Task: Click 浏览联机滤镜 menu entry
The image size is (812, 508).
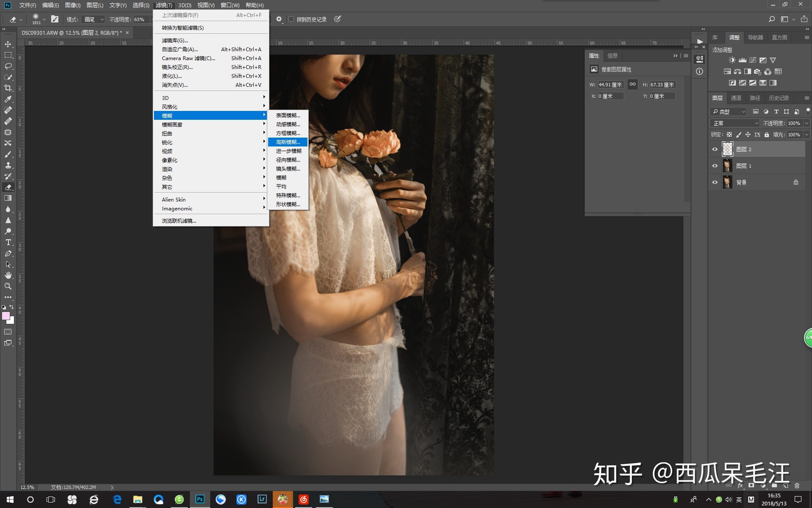Action: pos(211,221)
